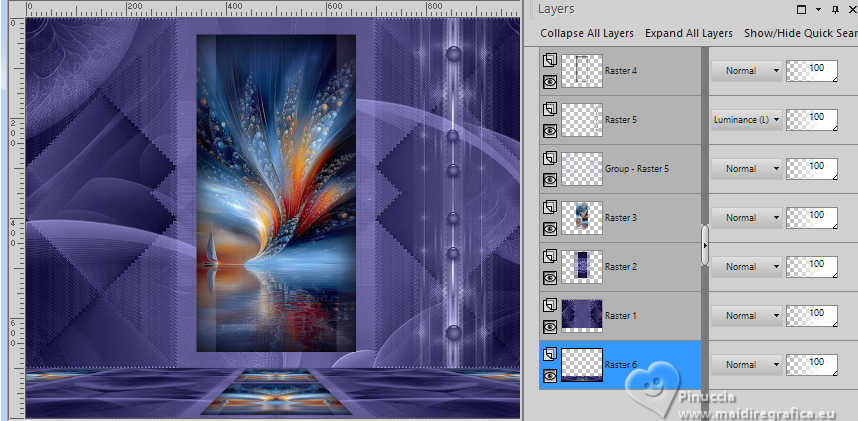Toggle visibility of Raster 2 layer
Screen dimensions: 858x421
tap(550, 278)
